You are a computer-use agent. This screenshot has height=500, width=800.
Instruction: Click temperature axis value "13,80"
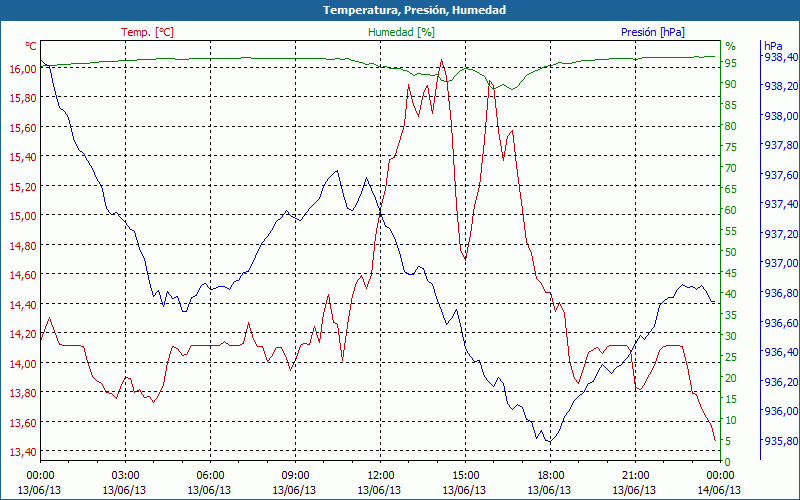[x=23, y=393]
